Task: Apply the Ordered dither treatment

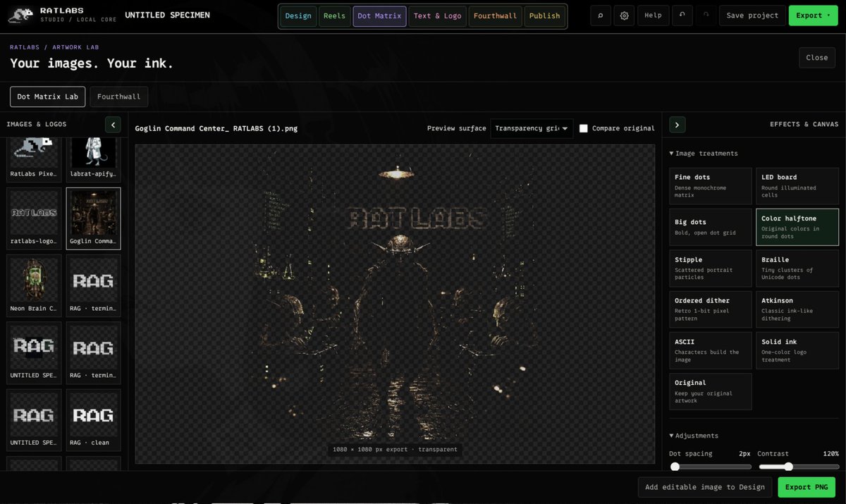Action: click(711, 309)
